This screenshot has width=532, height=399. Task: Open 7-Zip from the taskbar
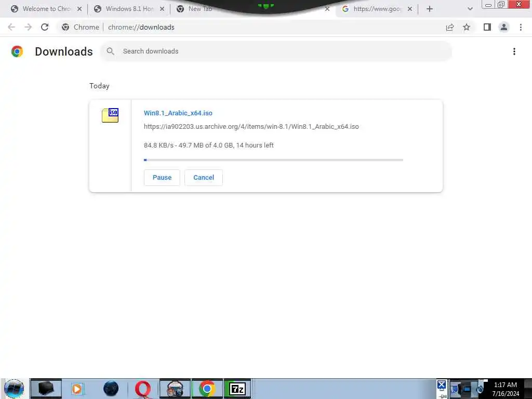tap(237, 389)
